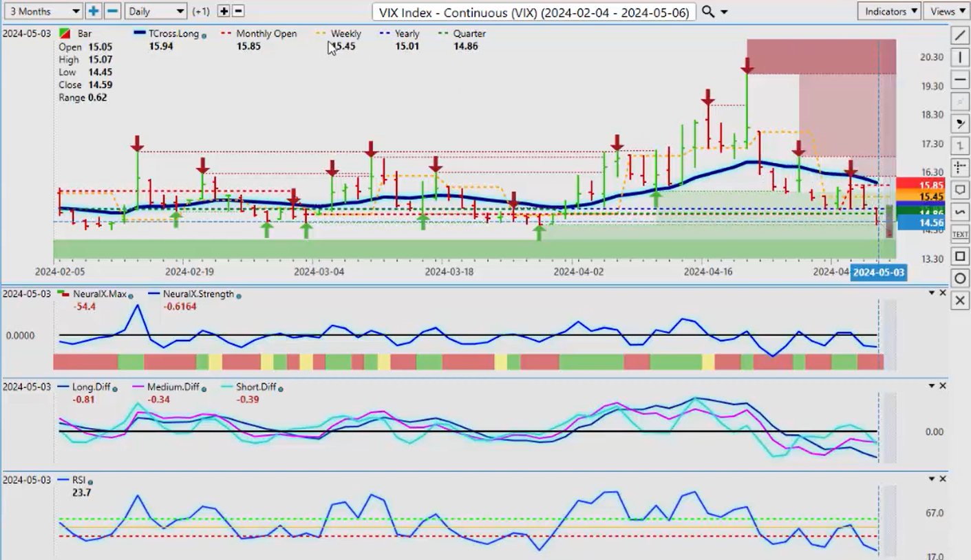Select the diagonal trend line drawing tool
Image resolution: width=971 pixels, height=560 pixels.
960,36
